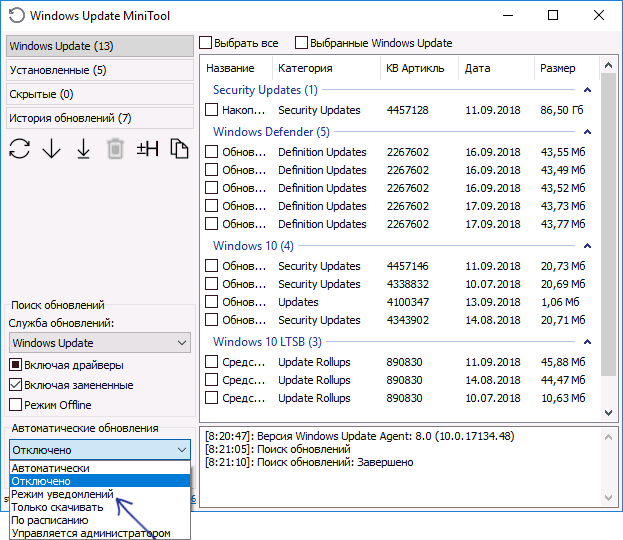Close the 'Отключено' automatic updates combo box
Screen dimensions: 623x540
click(x=100, y=450)
